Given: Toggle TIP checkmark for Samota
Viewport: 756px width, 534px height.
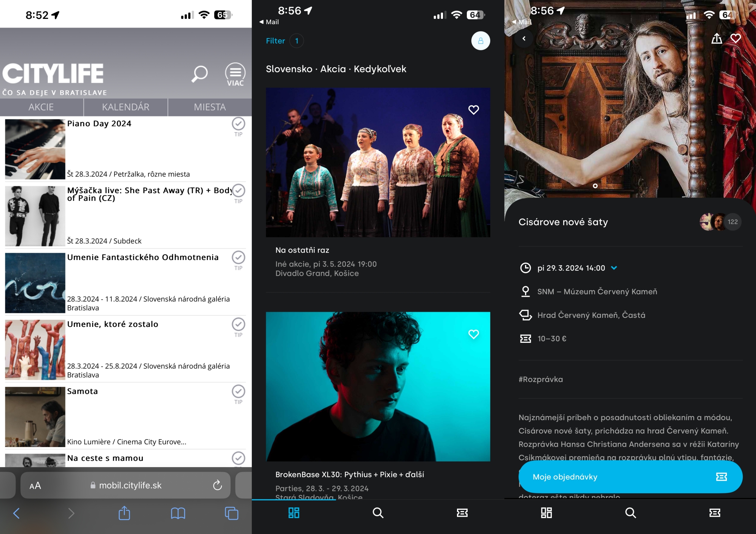Looking at the screenshot, I should (x=238, y=391).
